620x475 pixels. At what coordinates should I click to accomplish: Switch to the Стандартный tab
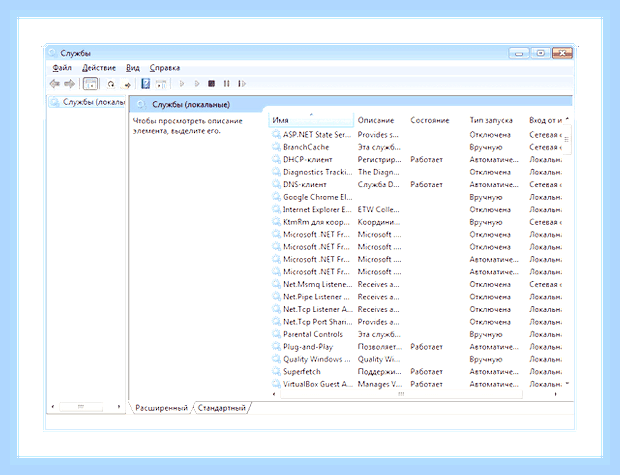click(221, 408)
